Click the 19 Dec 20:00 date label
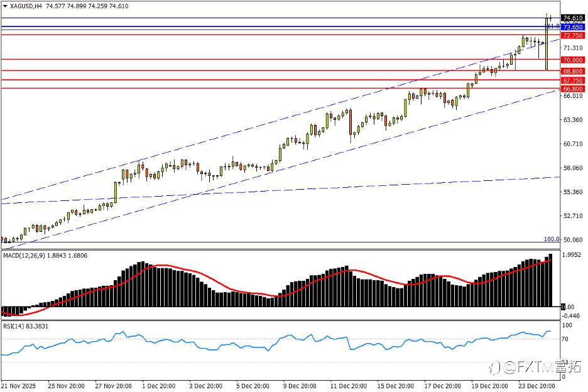Viewport: 588px width, 392px height. pyautogui.click(x=489, y=386)
